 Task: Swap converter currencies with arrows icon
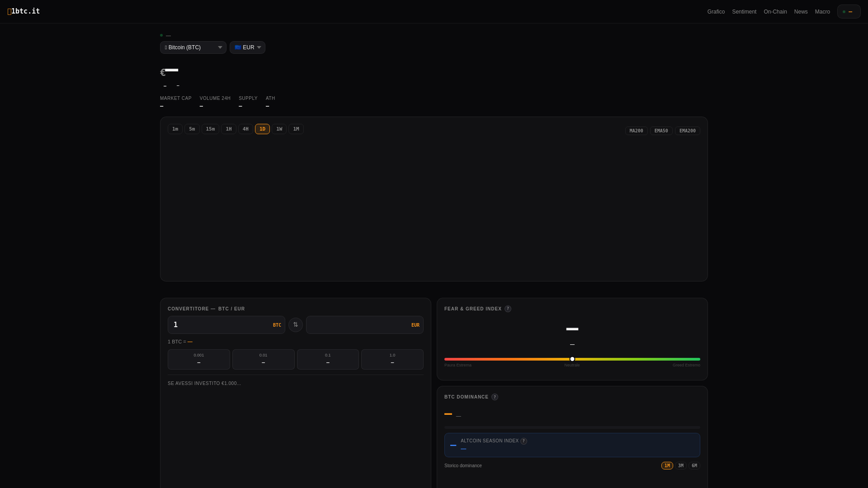point(296,325)
